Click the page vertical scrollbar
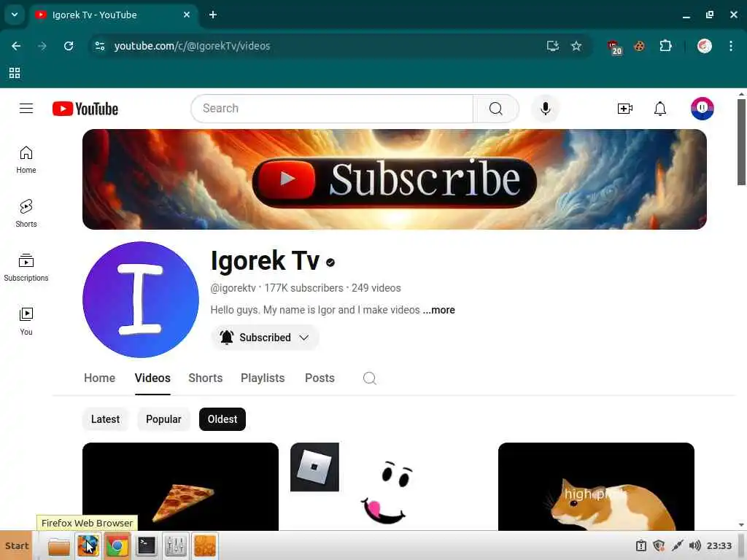The width and height of the screenshot is (747, 560). click(741, 142)
